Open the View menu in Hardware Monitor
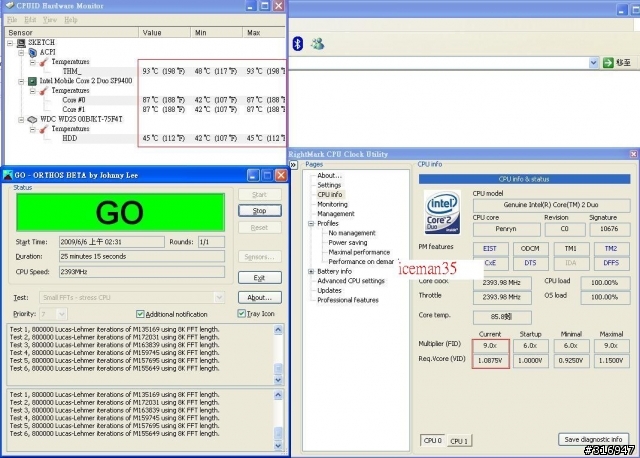640x458 pixels. (50, 20)
